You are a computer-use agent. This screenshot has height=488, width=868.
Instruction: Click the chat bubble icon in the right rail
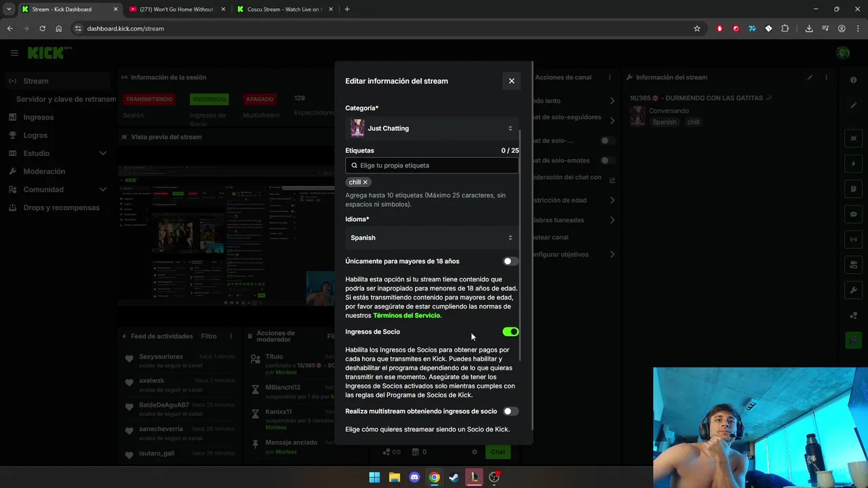click(x=853, y=214)
